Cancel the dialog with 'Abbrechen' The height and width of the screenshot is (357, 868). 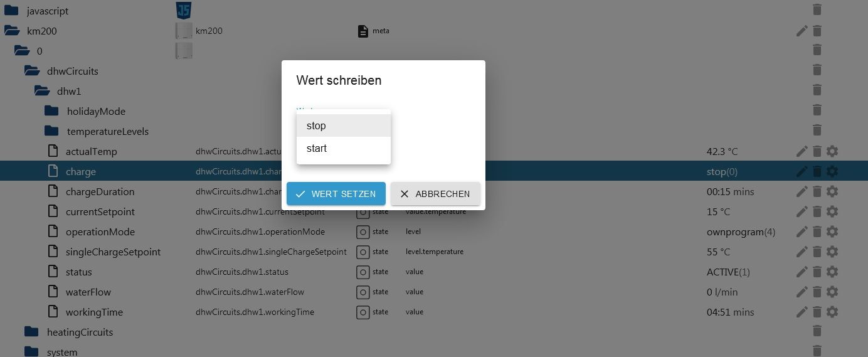click(435, 194)
